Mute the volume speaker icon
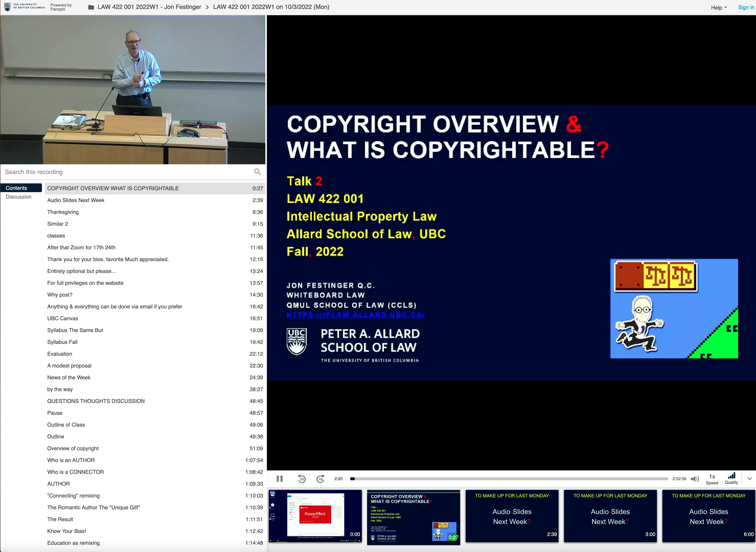756x552 pixels. point(695,479)
